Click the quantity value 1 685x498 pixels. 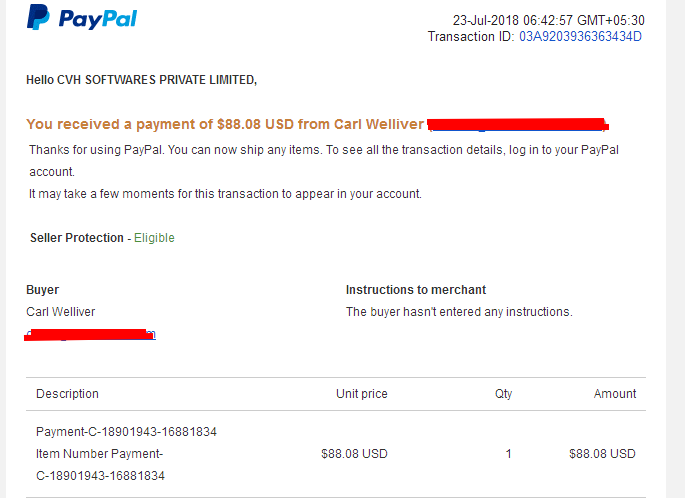(509, 453)
